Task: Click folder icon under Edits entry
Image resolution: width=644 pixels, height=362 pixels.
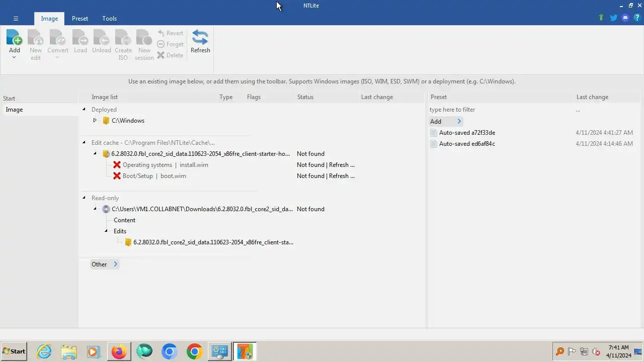Action: pos(128,242)
